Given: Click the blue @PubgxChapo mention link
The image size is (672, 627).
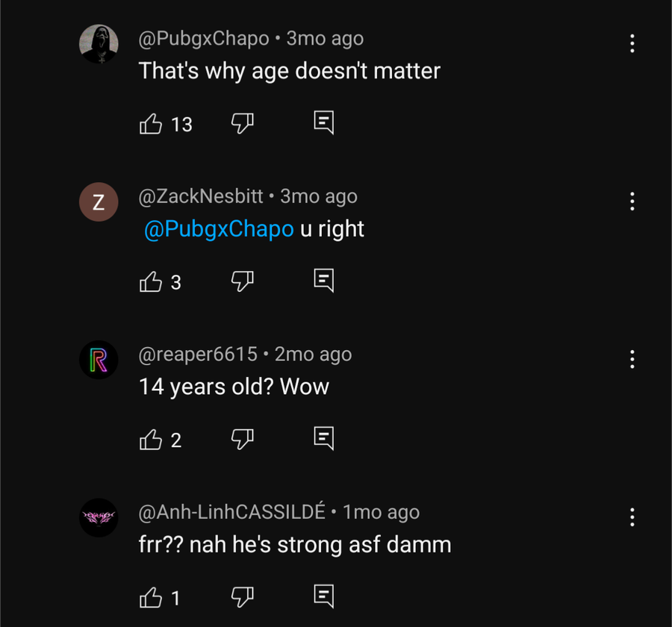Looking at the screenshot, I should (x=218, y=229).
